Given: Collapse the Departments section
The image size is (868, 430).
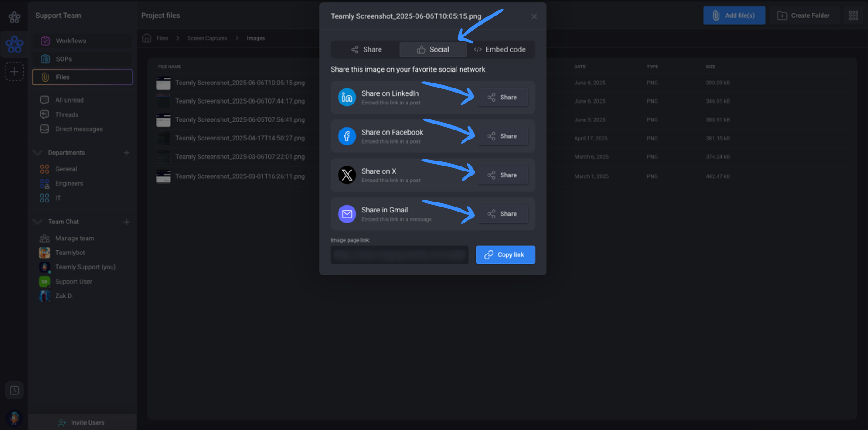Looking at the screenshot, I should point(38,153).
